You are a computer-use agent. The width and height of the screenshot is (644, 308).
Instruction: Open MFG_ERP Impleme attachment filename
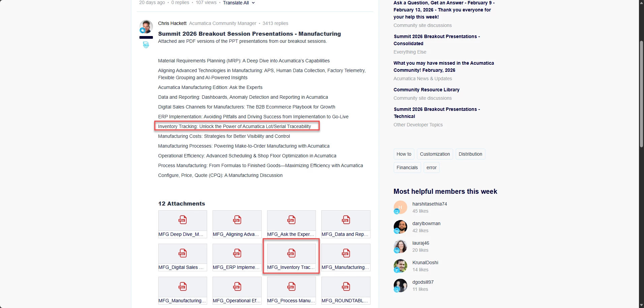[x=236, y=267]
